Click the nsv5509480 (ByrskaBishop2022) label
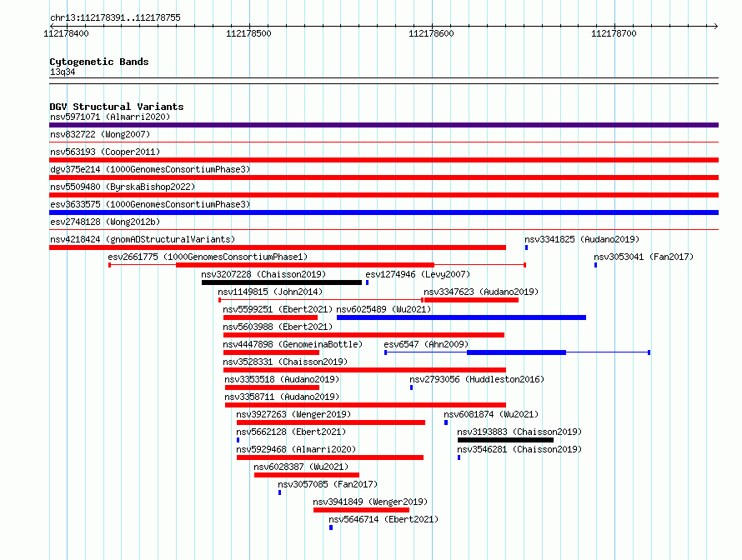 123,187
